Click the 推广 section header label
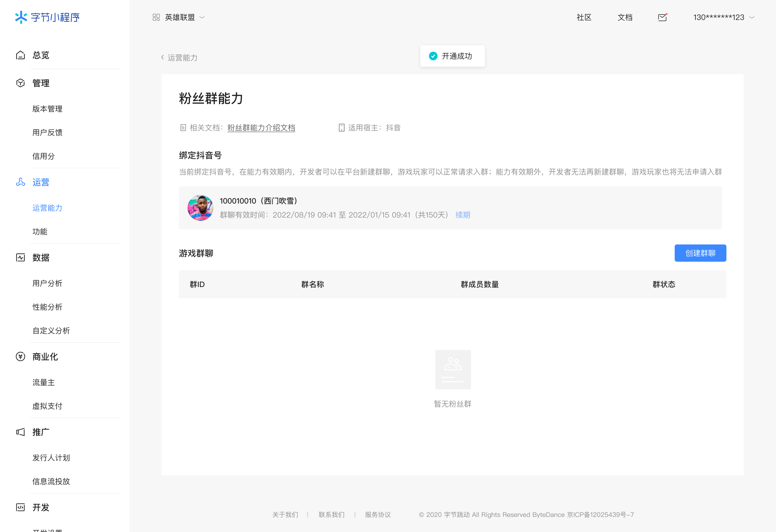Viewport: 776px width, 532px height. click(x=41, y=432)
